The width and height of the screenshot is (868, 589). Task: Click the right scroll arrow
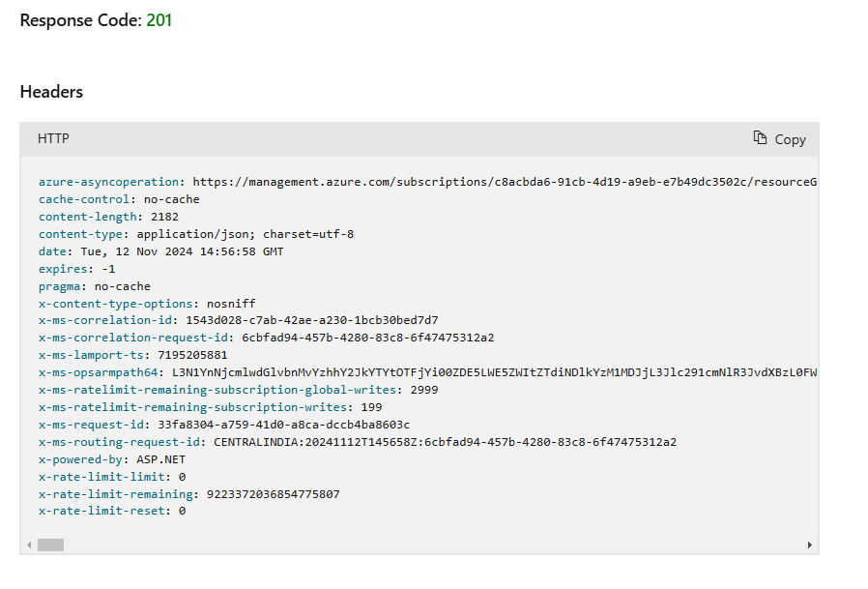pos(812,544)
